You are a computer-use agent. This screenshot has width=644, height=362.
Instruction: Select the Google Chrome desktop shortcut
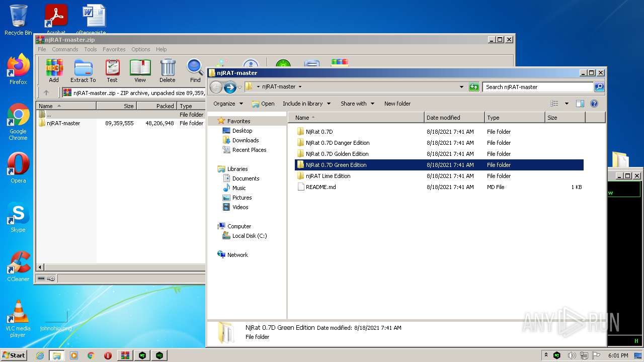[x=18, y=122]
